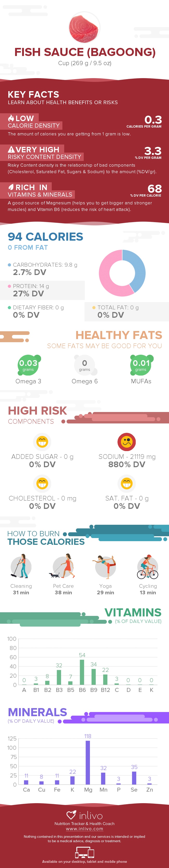Click the Mg bar in Minerals chart
The height and width of the screenshot is (868, 169).
[88, 763]
